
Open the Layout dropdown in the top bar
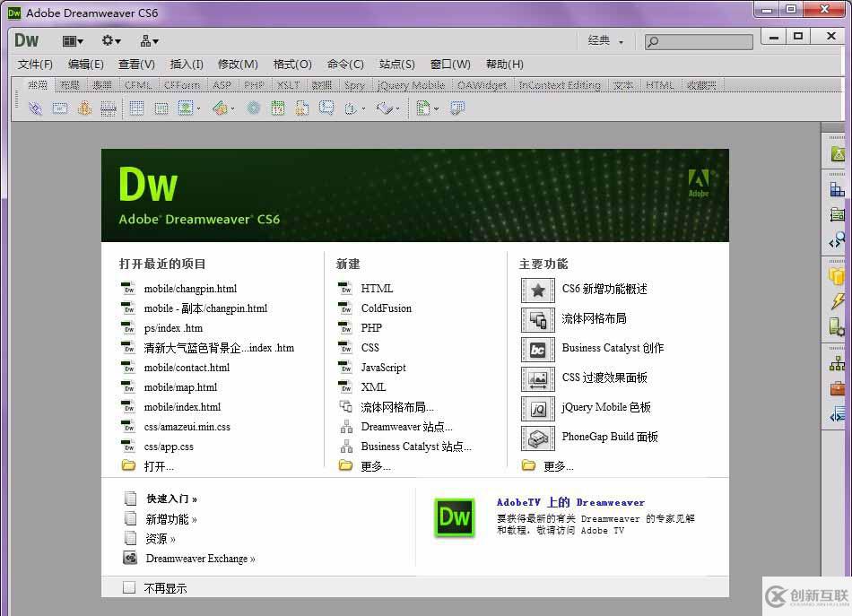73,40
